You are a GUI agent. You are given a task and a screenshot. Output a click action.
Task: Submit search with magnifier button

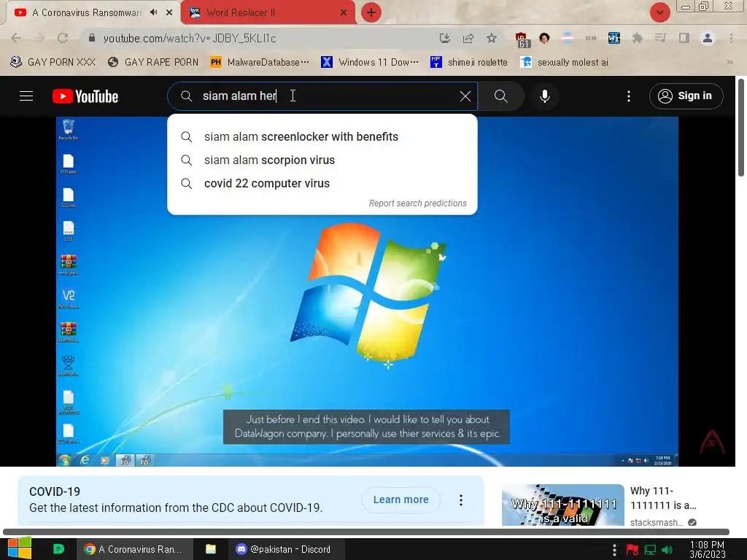point(500,96)
